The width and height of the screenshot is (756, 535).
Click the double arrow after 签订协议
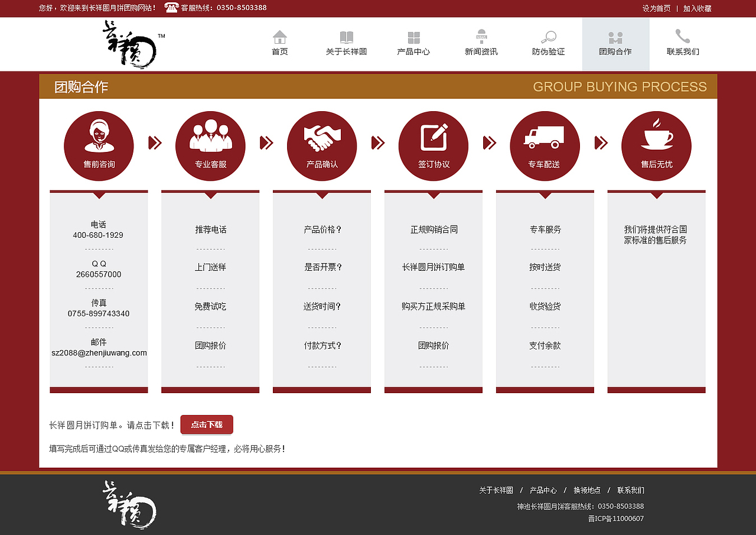pos(490,142)
